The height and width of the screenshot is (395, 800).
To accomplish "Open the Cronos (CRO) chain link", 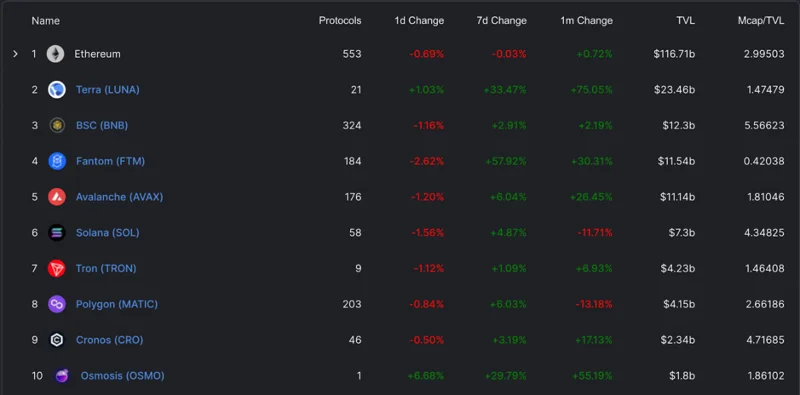I will tap(109, 340).
